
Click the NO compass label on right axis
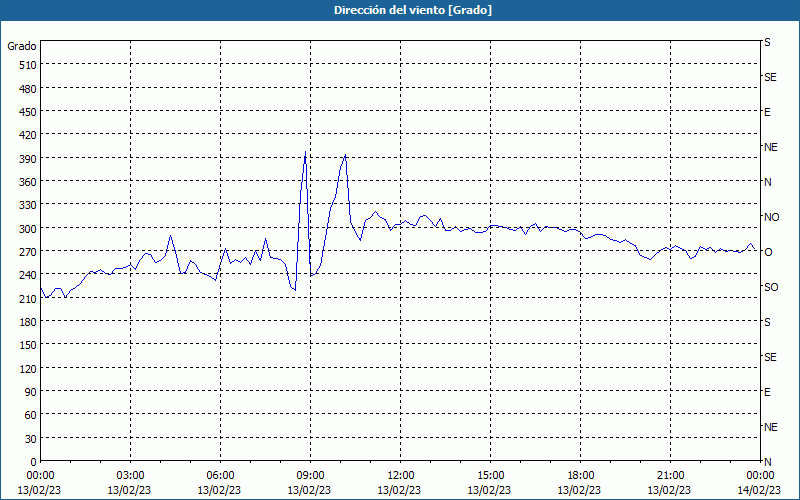coord(772,217)
